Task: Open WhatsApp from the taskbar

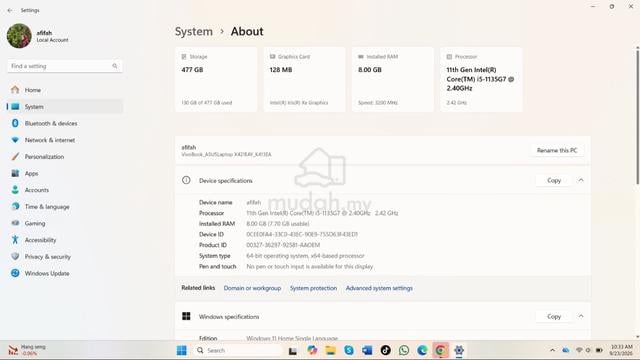Action: 404,350
